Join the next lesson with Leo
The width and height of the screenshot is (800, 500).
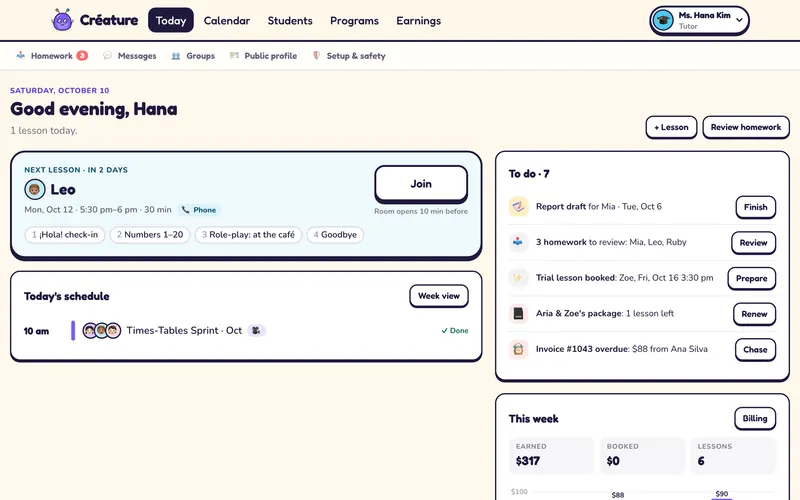[x=421, y=184]
